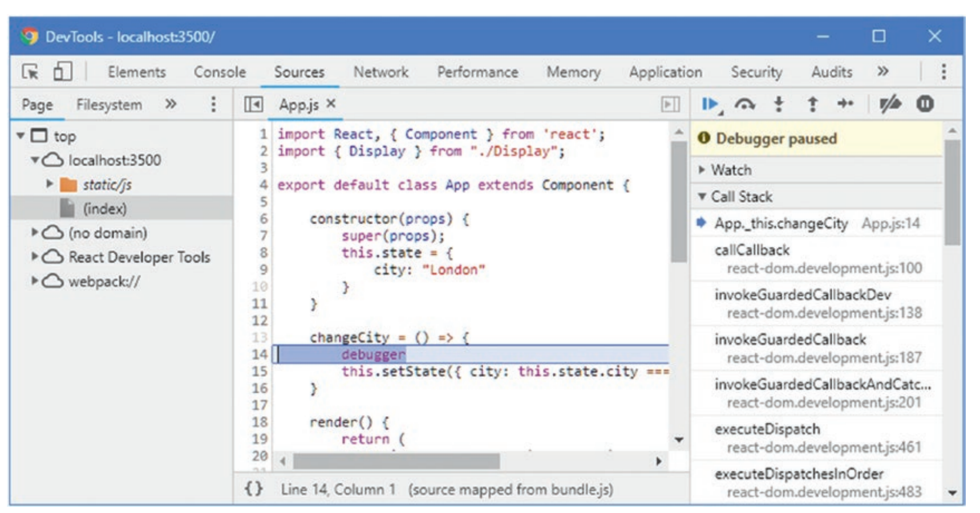Step out of current function
The image size is (980, 513).
pyautogui.click(x=812, y=104)
